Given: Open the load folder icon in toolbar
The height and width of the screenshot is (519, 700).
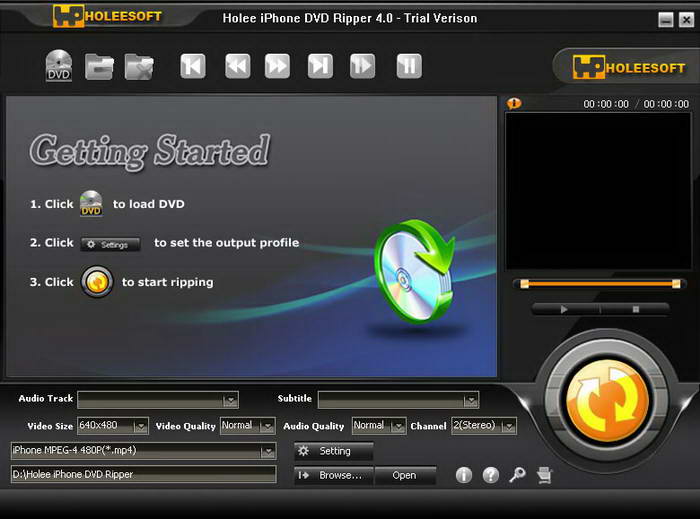Looking at the screenshot, I should (x=99, y=66).
